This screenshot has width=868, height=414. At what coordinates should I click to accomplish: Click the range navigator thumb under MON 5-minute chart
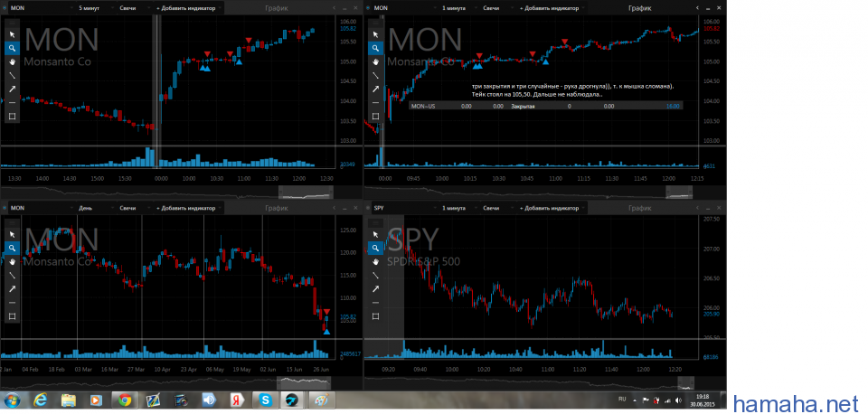click(x=306, y=193)
